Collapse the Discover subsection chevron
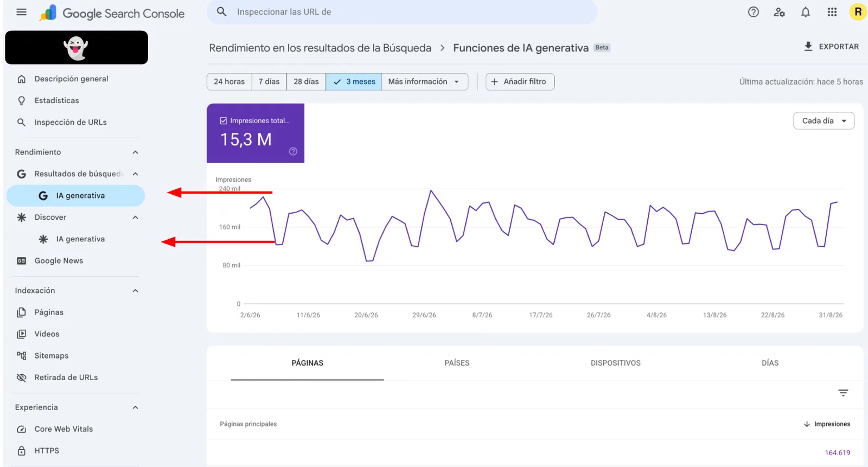The image size is (868, 467). point(135,217)
